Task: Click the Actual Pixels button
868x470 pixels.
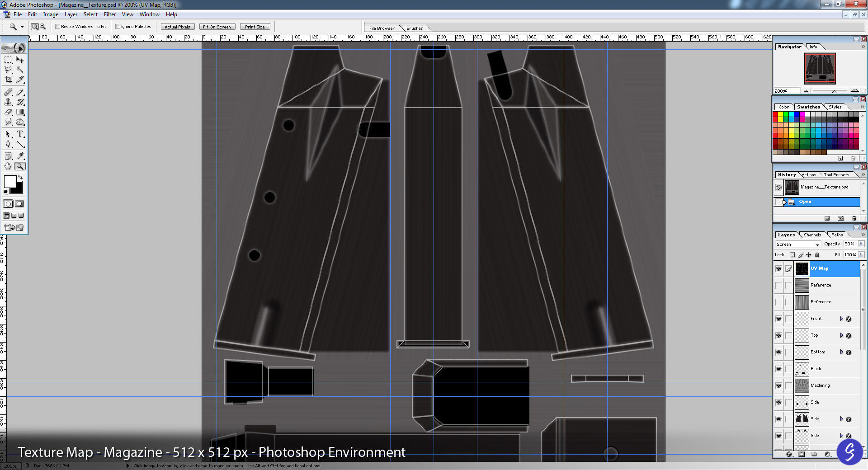Action: coord(177,27)
